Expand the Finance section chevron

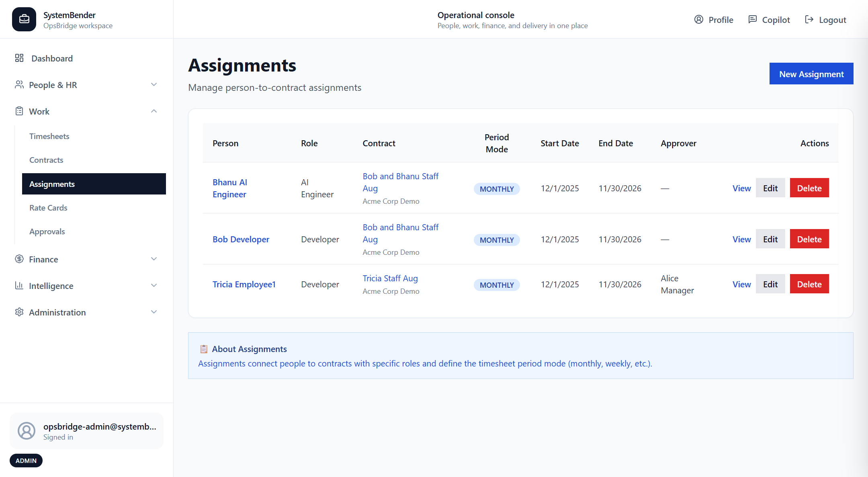[154, 259]
